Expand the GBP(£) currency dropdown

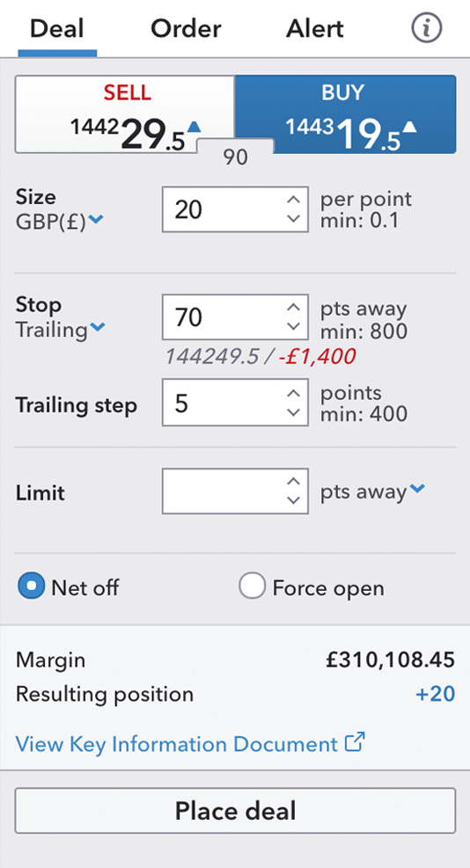tap(96, 220)
